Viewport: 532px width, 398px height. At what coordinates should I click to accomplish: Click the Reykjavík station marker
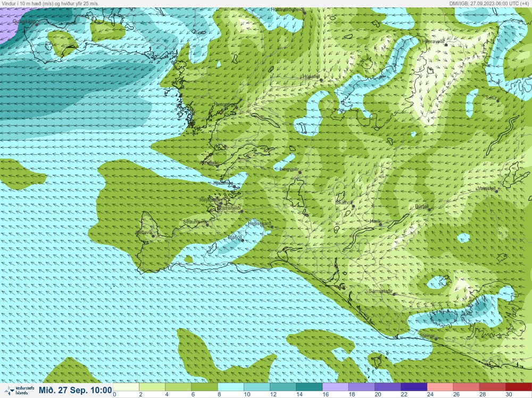pyautogui.click(x=221, y=203)
